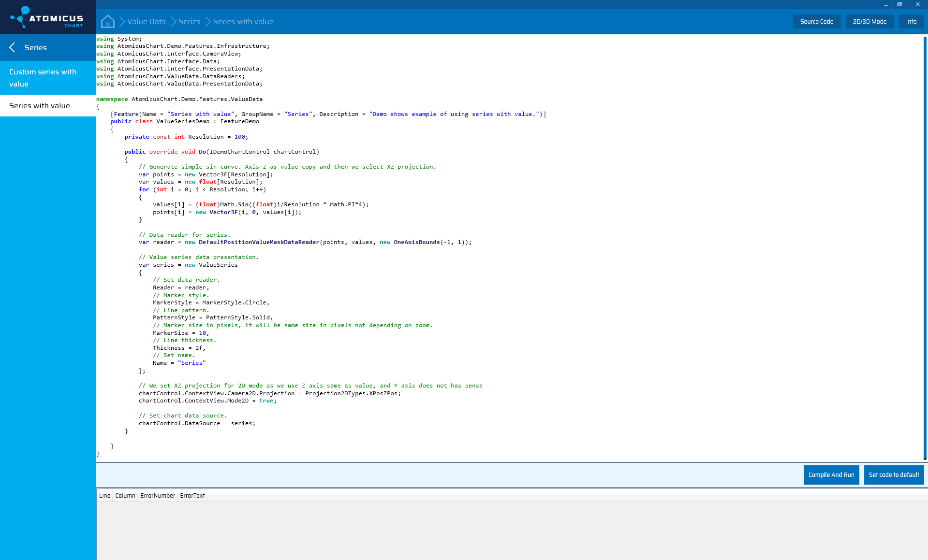The width and height of the screenshot is (928, 560).
Task: Click the Atomicus Chart logo
Action: pyautogui.click(x=48, y=17)
